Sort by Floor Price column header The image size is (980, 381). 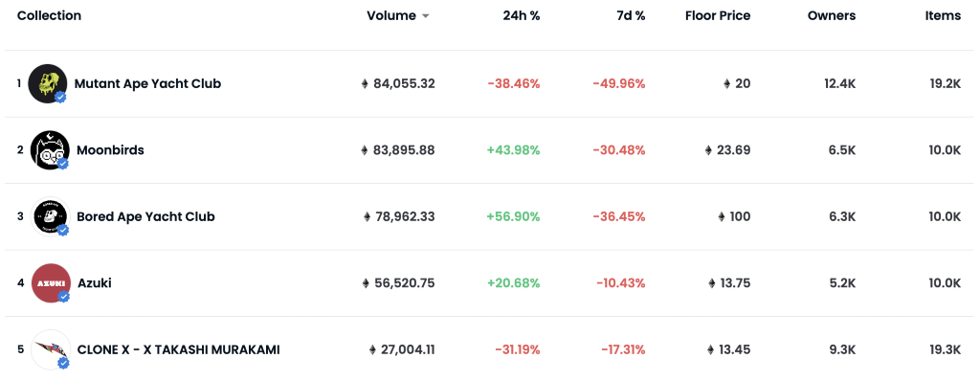point(718,15)
